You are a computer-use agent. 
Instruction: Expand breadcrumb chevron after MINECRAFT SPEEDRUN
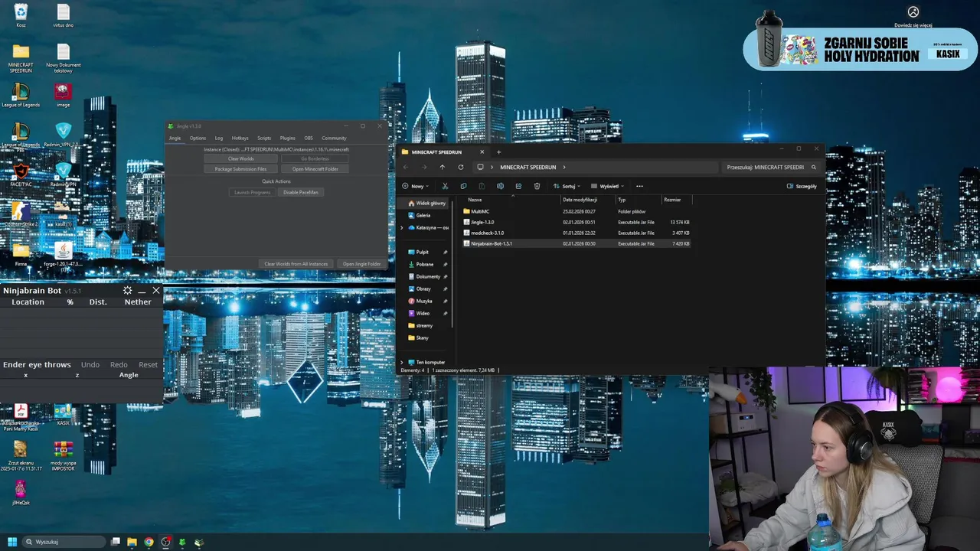pyautogui.click(x=564, y=167)
